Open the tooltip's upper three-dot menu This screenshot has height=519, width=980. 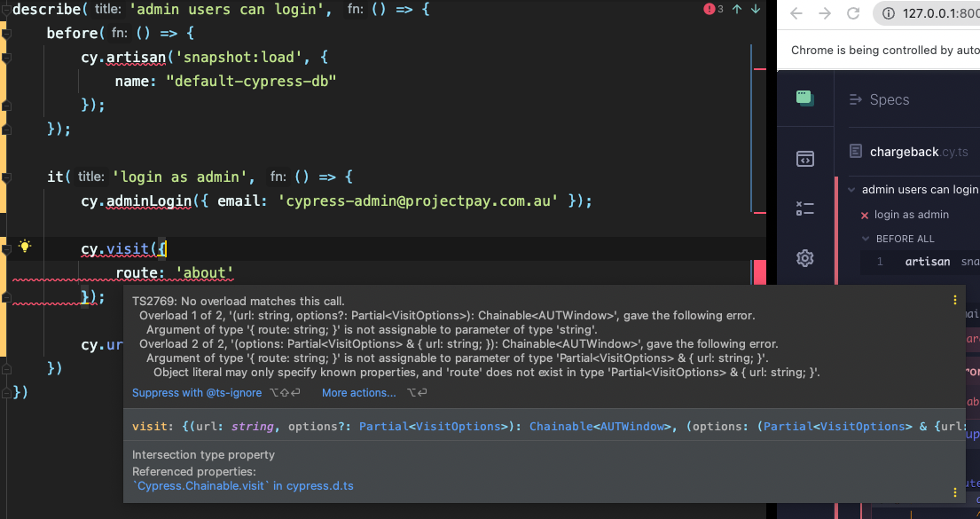coord(954,300)
